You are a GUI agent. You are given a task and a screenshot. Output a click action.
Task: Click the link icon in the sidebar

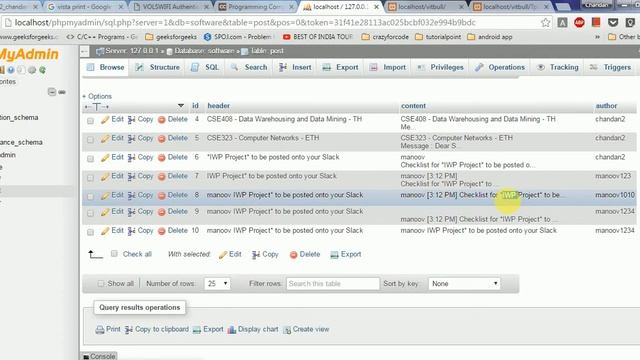coord(62,92)
